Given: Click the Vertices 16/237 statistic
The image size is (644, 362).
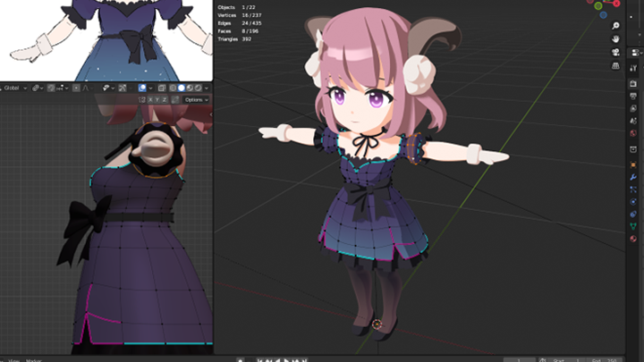Looking at the screenshot, I should pyautogui.click(x=240, y=15).
